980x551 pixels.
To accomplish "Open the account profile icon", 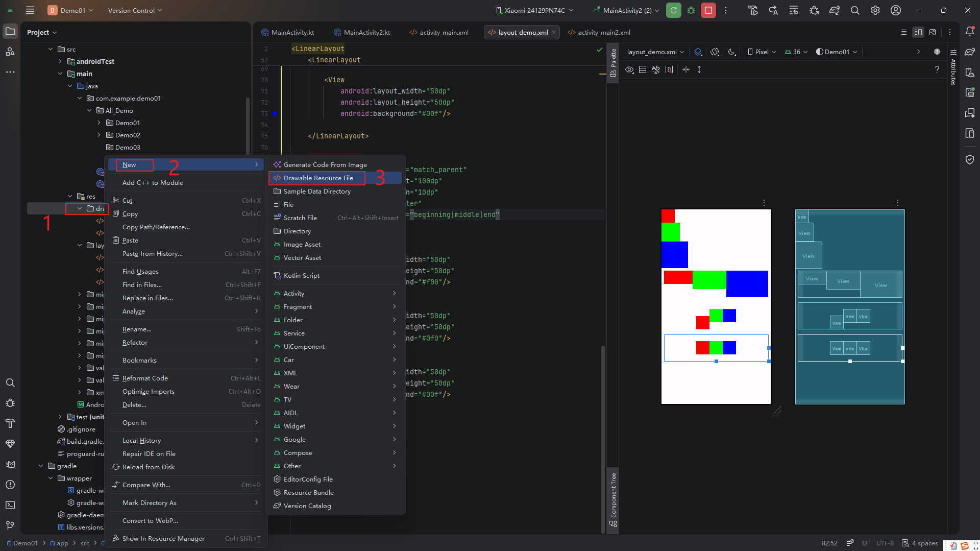I will coord(896,10).
